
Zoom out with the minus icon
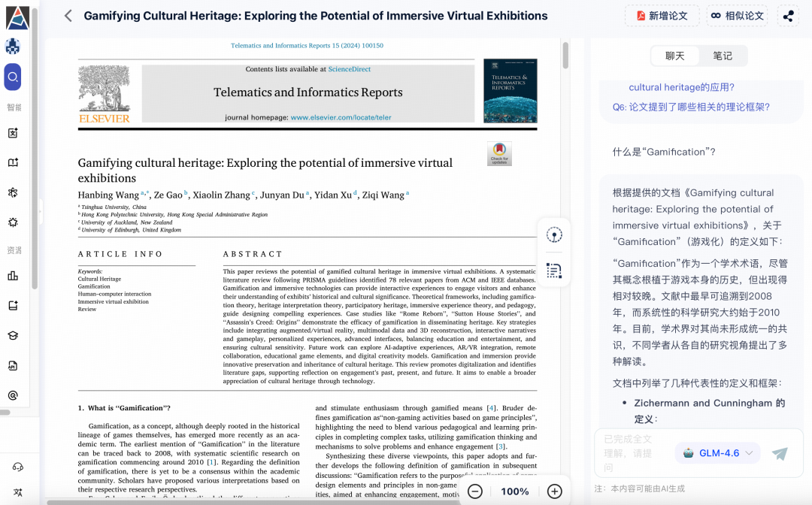(475, 491)
